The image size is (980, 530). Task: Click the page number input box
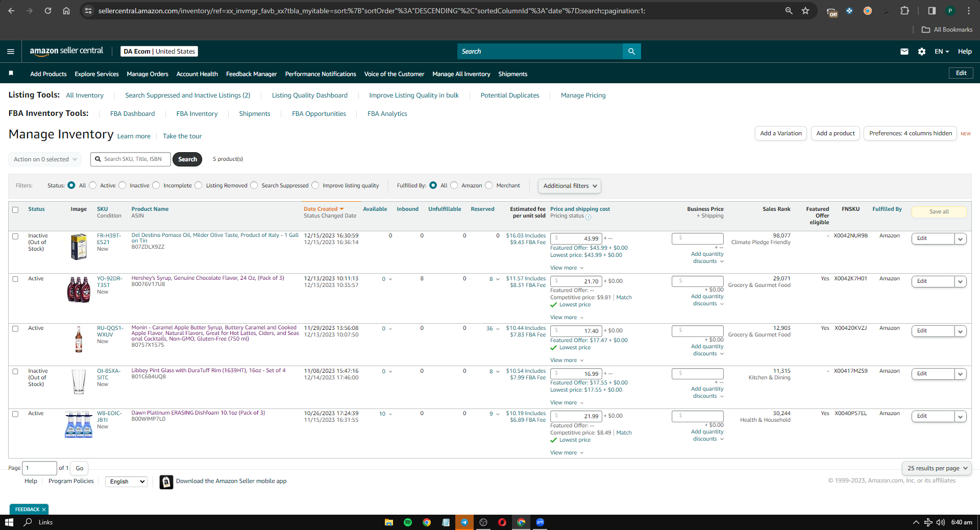coord(39,468)
